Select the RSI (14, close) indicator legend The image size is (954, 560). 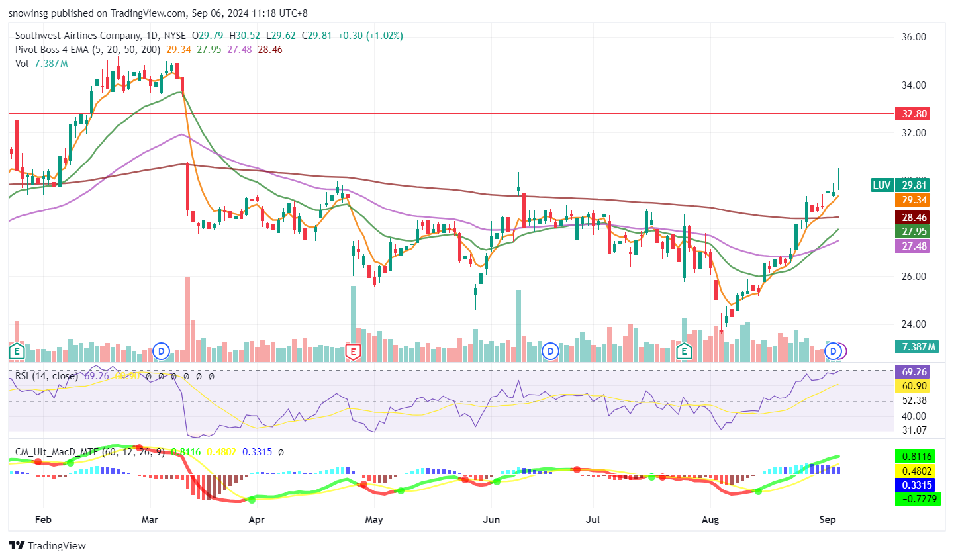click(x=46, y=376)
